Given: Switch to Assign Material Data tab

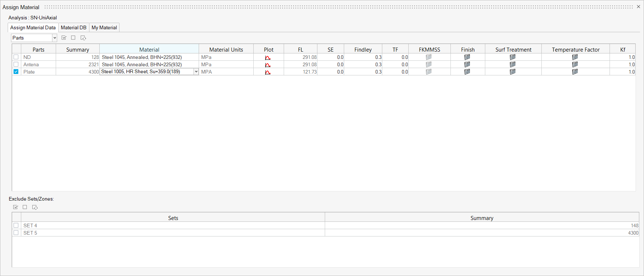Looking at the screenshot, I should point(33,27).
